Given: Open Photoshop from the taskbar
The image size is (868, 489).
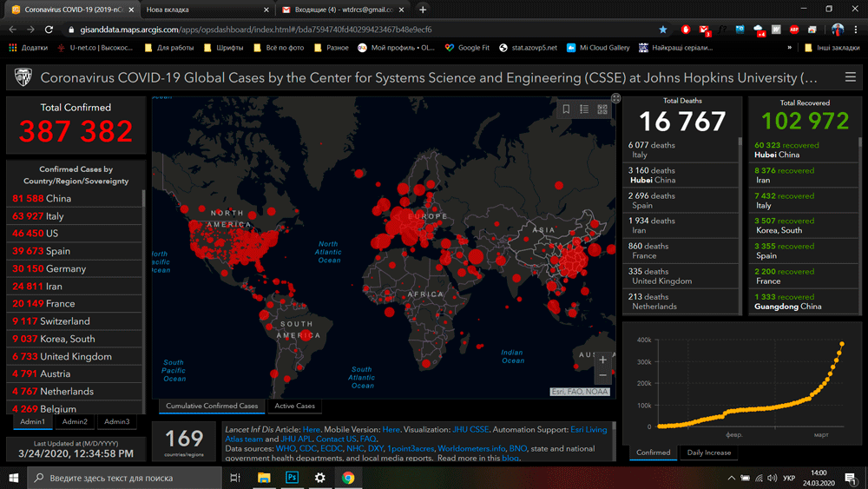Looking at the screenshot, I should click(x=293, y=478).
